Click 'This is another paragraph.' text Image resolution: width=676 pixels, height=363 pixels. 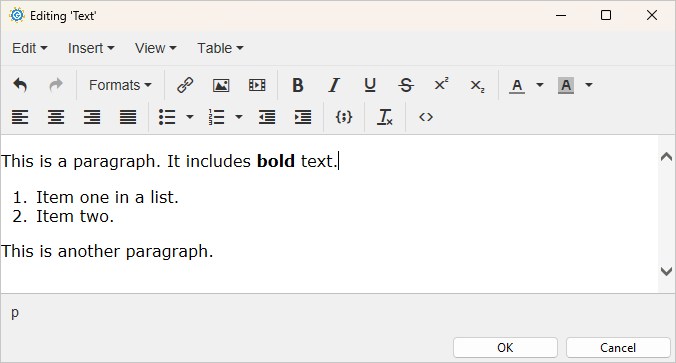pos(107,251)
